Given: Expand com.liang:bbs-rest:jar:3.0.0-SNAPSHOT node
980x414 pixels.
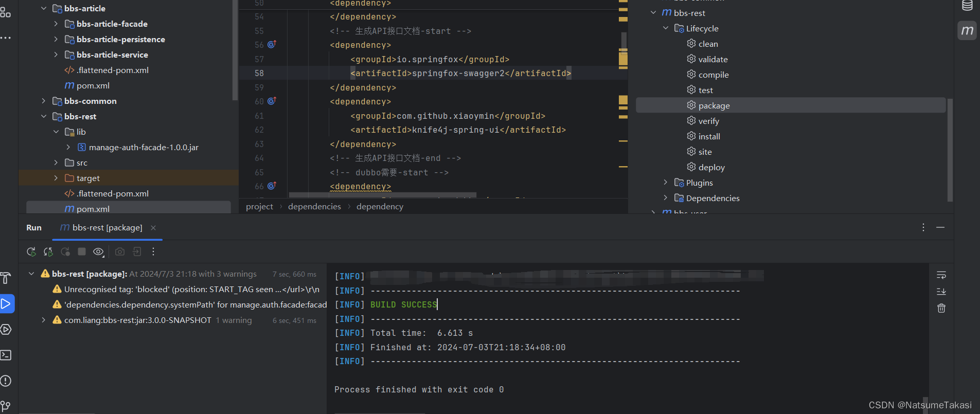Looking at the screenshot, I should [44, 320].
